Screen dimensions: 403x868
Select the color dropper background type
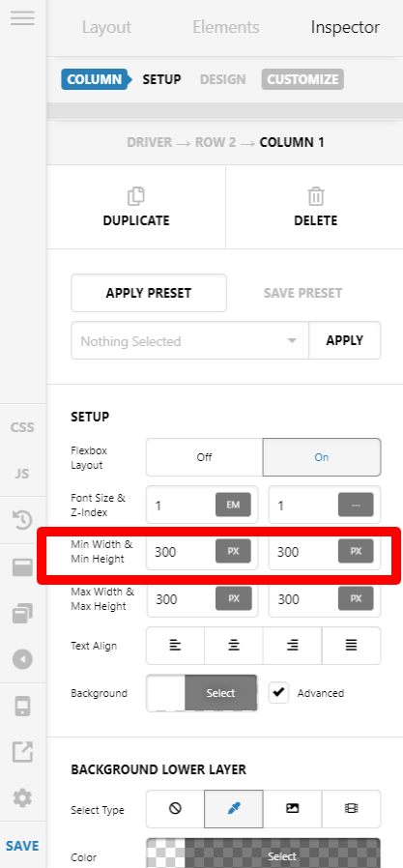234,809
